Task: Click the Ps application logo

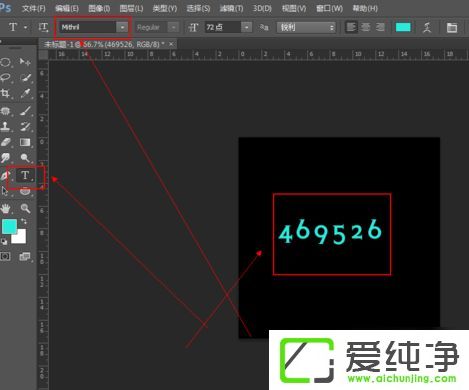Action: click(5, 7)
